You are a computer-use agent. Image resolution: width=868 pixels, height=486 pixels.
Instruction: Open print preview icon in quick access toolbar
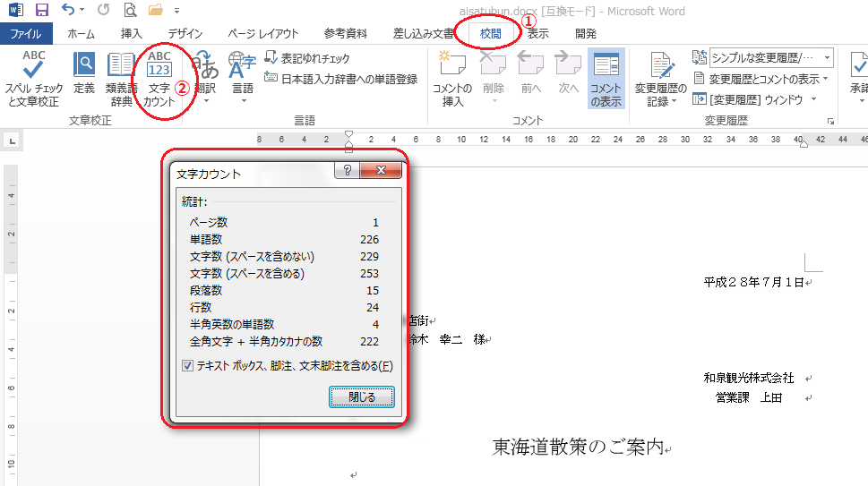(x=130, y=10)
